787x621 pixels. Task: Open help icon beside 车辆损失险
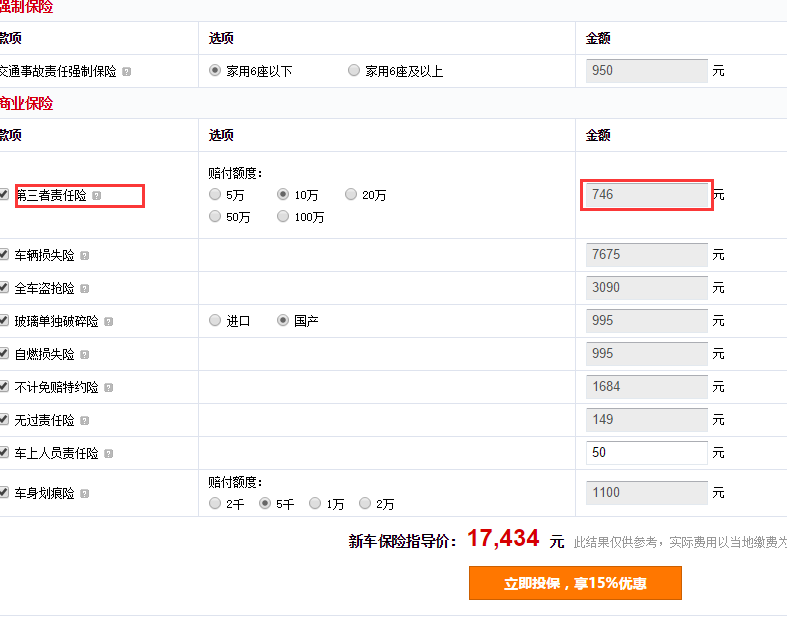85,256
